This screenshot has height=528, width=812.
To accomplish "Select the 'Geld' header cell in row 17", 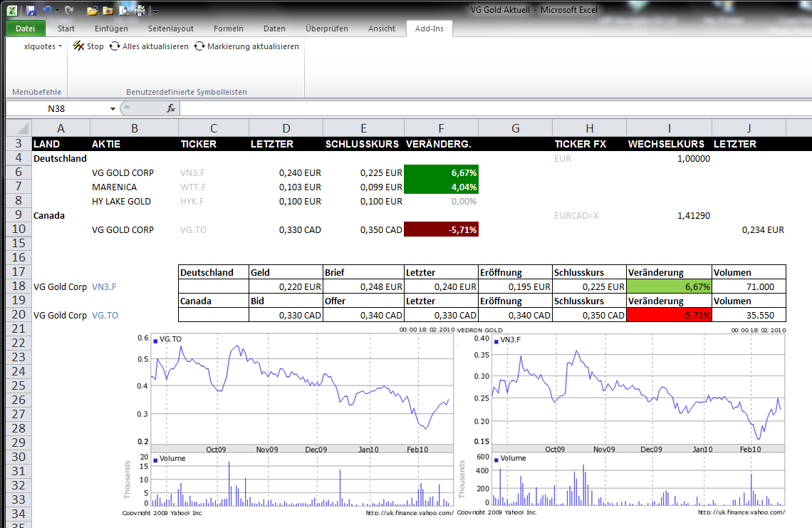I will click(x=286, y=272).
